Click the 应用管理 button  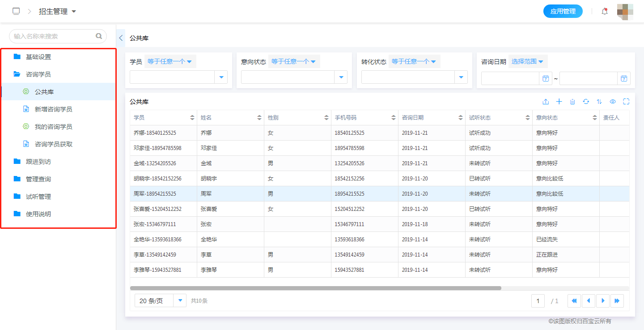563,11
